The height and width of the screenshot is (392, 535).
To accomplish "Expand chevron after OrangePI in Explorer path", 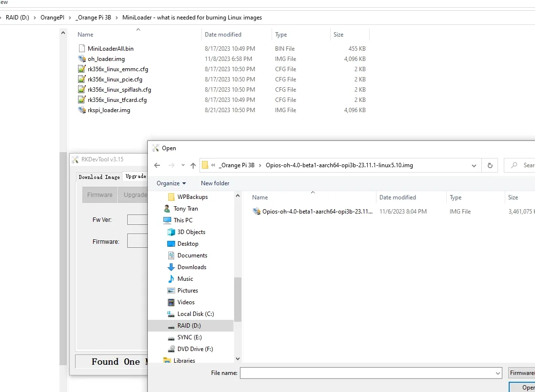I will (x=70, y=18).
